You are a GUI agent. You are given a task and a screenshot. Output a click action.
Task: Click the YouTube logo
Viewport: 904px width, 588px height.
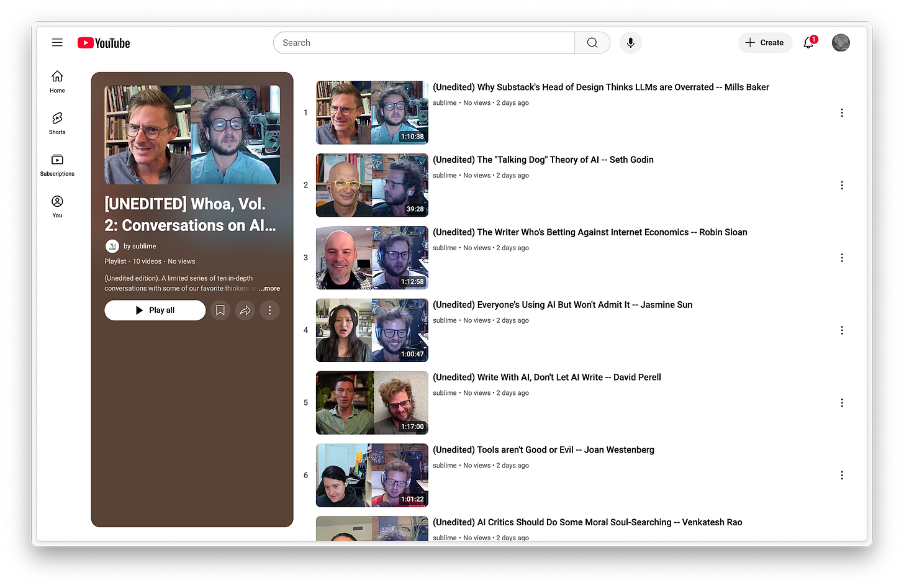tap(104, 43)
